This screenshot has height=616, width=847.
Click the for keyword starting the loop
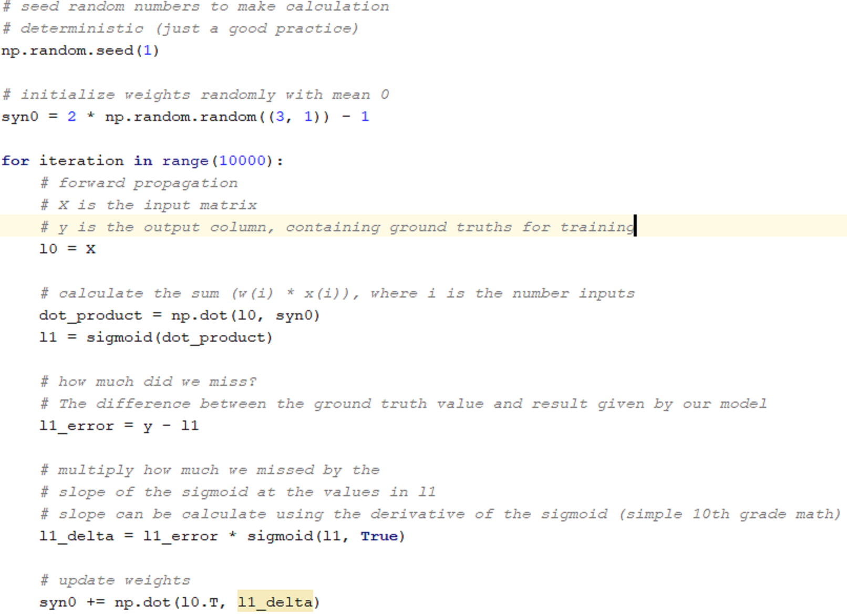pos(15,161)
